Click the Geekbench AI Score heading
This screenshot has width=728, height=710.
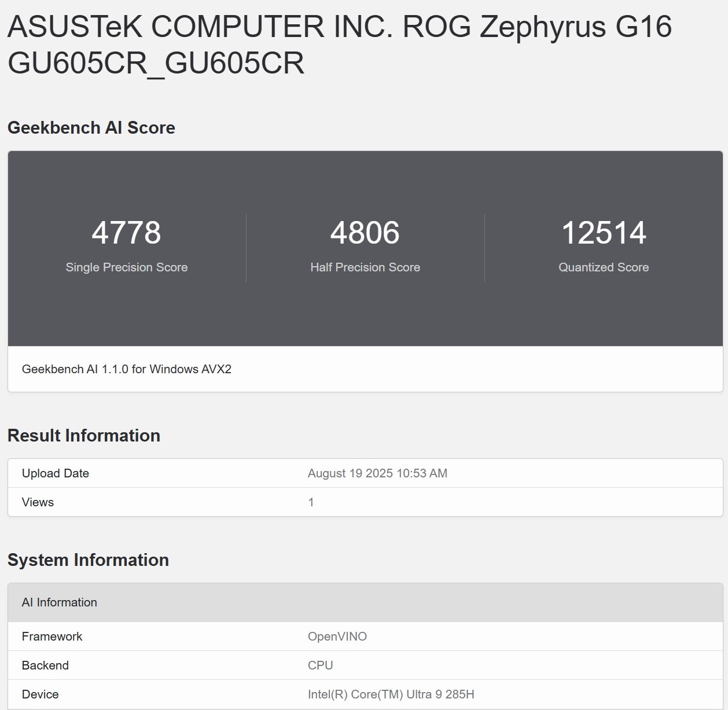point(91,128)
